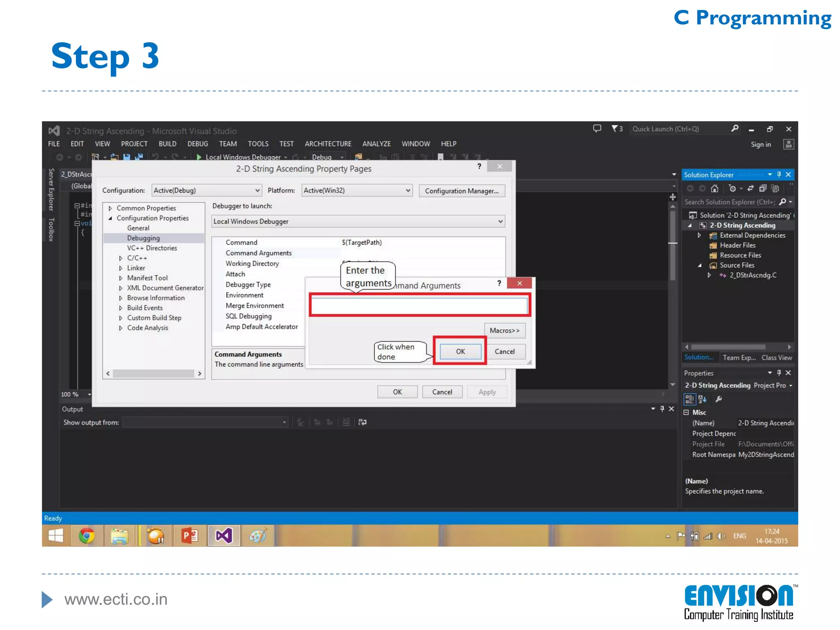Viewport: 840px width, 630px height.
Task: Click the account picture icon beside Sign in
Action: click(788, 144)
